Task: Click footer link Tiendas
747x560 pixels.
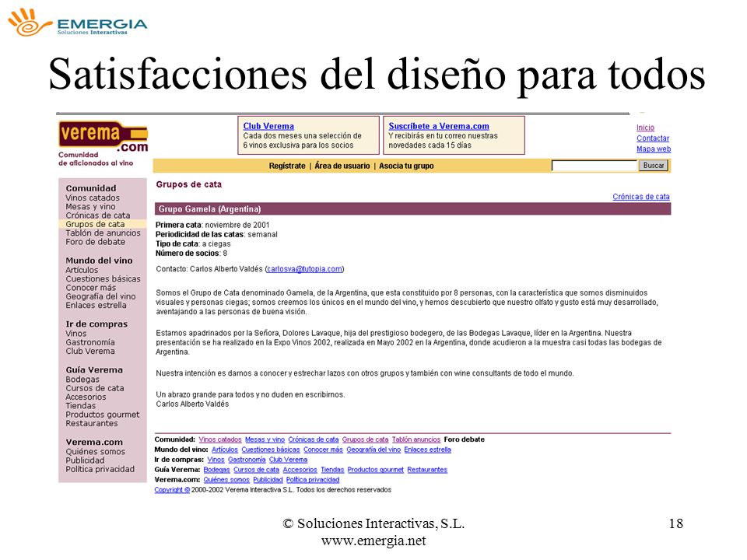Action: coord(332,470)
